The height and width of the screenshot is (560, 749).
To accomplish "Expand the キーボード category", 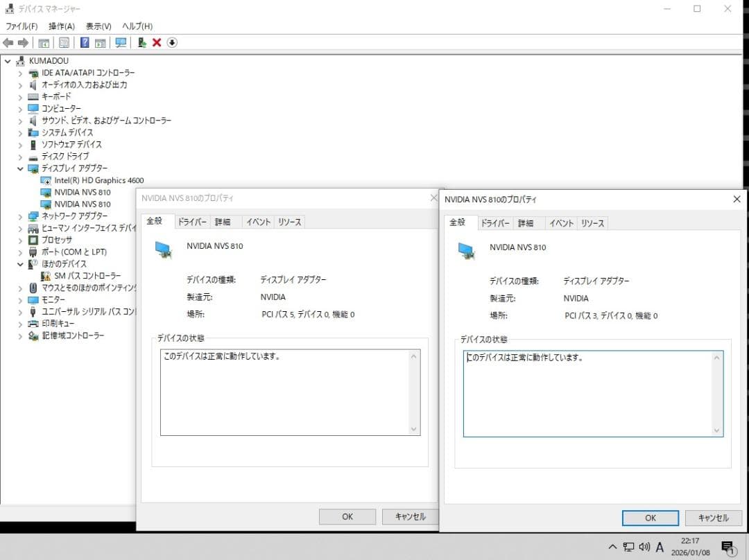I will (20, 97).
